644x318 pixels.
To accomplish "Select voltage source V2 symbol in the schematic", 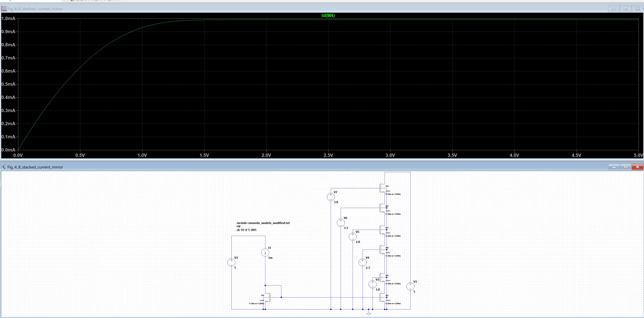I will [231, 262].
